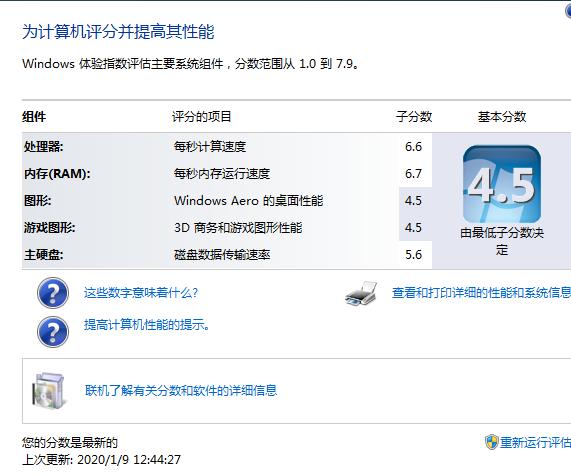Click the hard disk subscore 5.6

coord(413,255)
